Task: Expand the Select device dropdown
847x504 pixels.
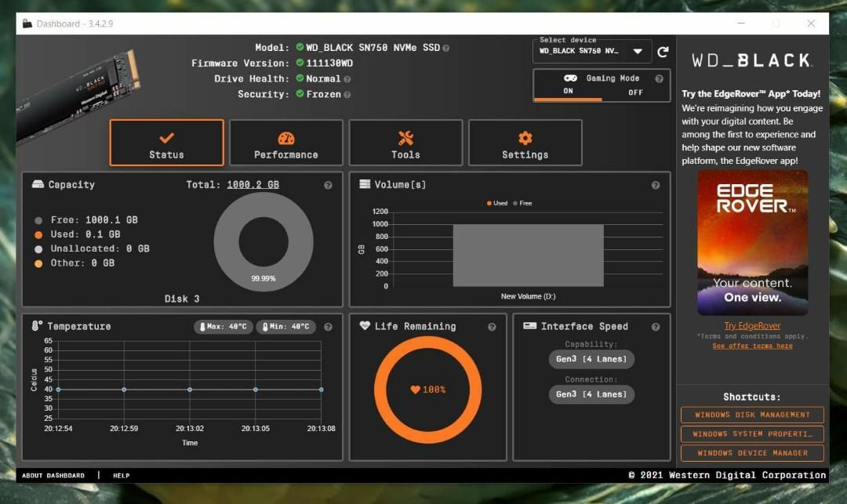Action: point(591,51)
